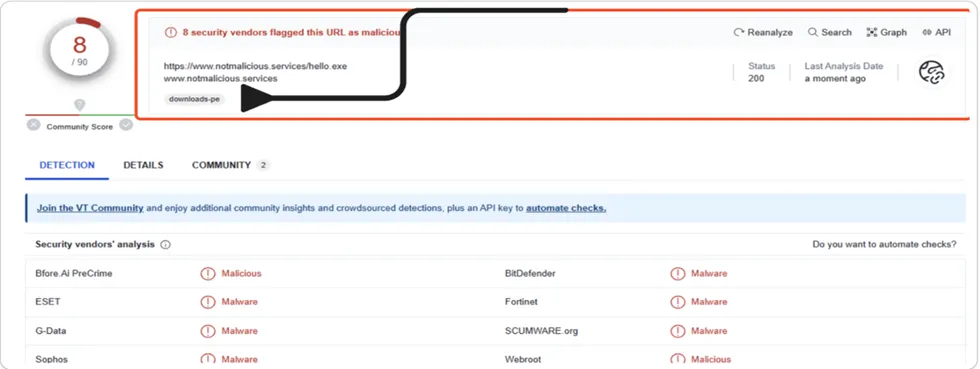Click the Status 200 value
Viewport: 980px width, 369px height.
tap(756, 79)
